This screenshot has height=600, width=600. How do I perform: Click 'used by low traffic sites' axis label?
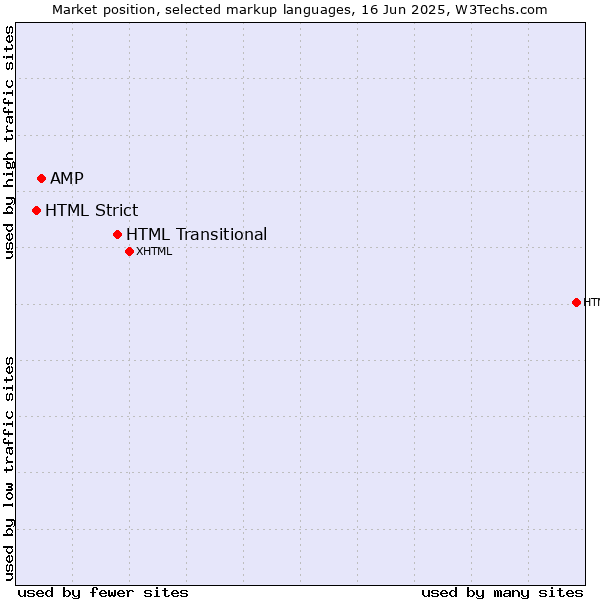click(8, 469)
